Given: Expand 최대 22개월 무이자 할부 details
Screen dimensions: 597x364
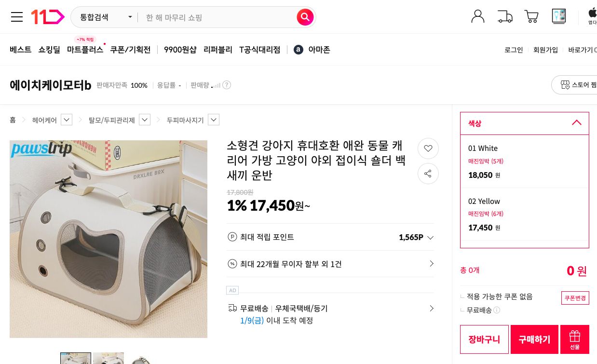Looking at the screenshot, I should 432,264.
